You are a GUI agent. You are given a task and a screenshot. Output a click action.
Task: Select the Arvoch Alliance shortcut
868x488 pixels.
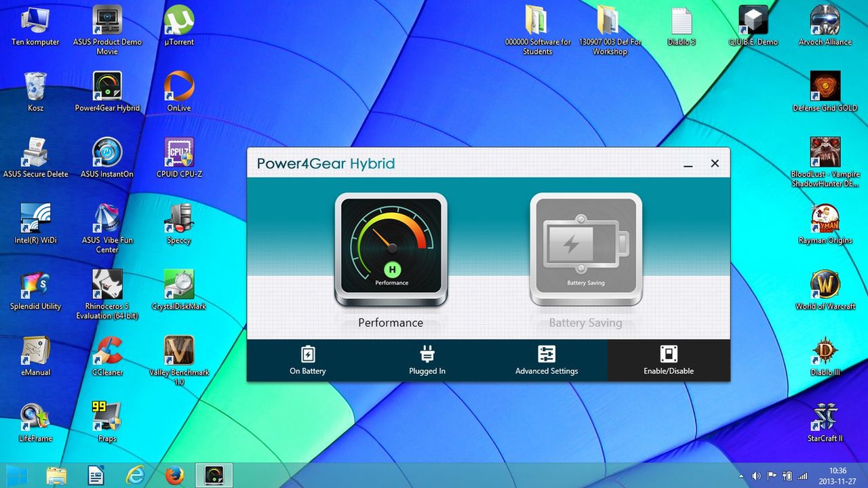pyautogui.click(x=825, y=26)
